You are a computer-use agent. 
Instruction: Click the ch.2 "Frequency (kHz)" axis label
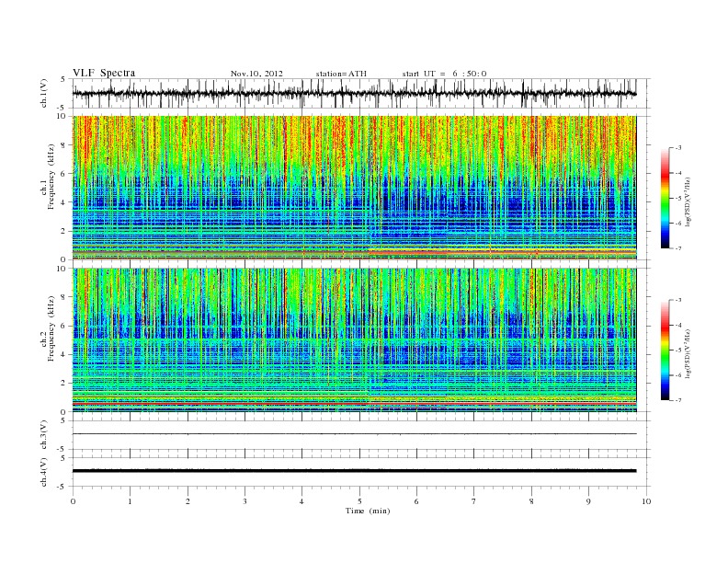tap(51, 329)
